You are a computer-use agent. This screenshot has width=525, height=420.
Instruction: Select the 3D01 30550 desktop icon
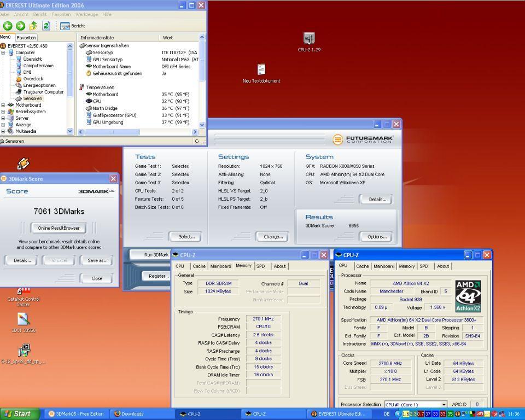(24, 323)
